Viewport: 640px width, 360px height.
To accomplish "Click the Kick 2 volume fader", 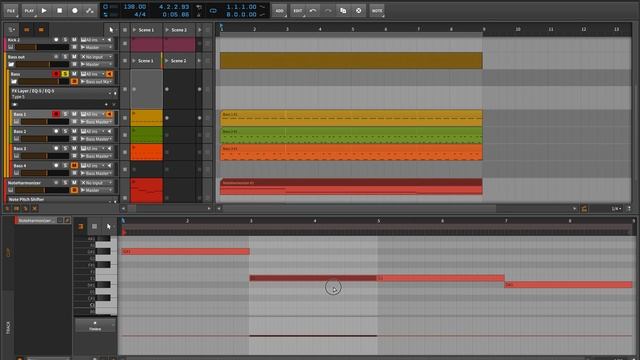I will (42, 47).
